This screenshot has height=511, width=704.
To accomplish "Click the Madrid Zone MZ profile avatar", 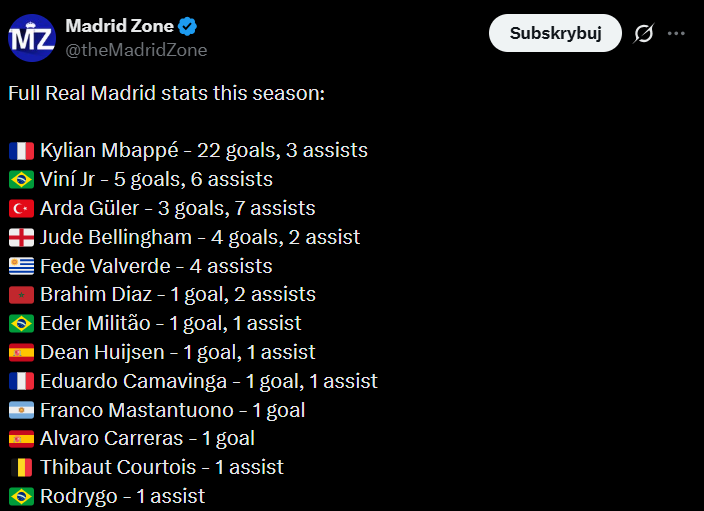I will 33,37.
